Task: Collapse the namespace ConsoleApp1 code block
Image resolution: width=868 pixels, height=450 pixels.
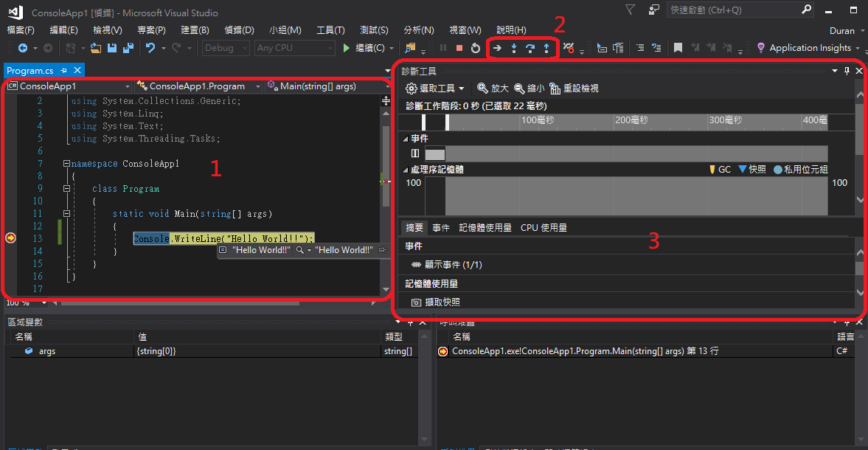Action: click(x=66, y=164)
